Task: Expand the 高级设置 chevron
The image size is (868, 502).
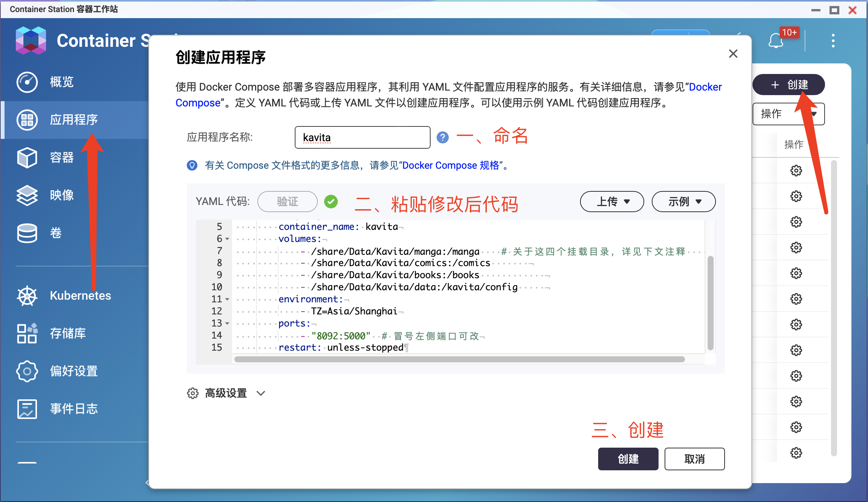Action: point(261,393)
